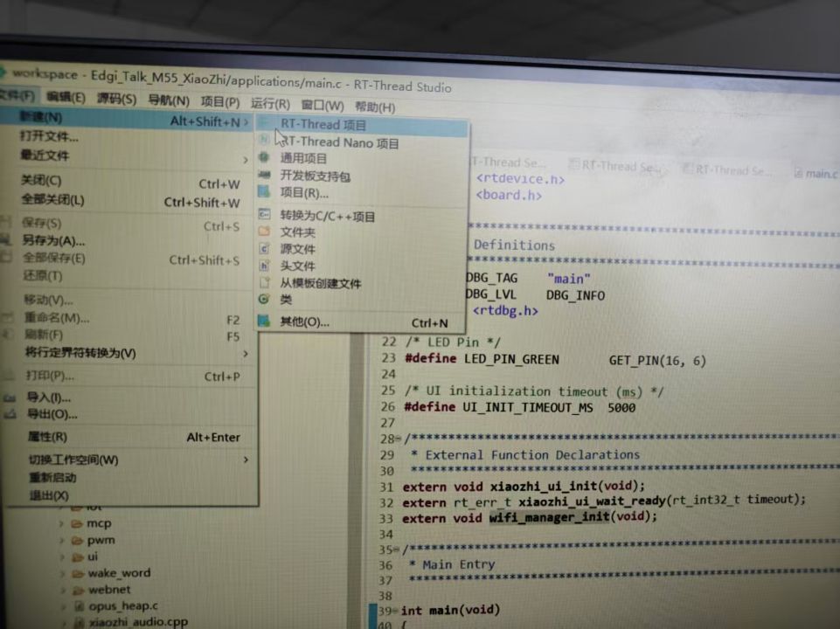Switch to the main.c editor tab

(817, 174)
